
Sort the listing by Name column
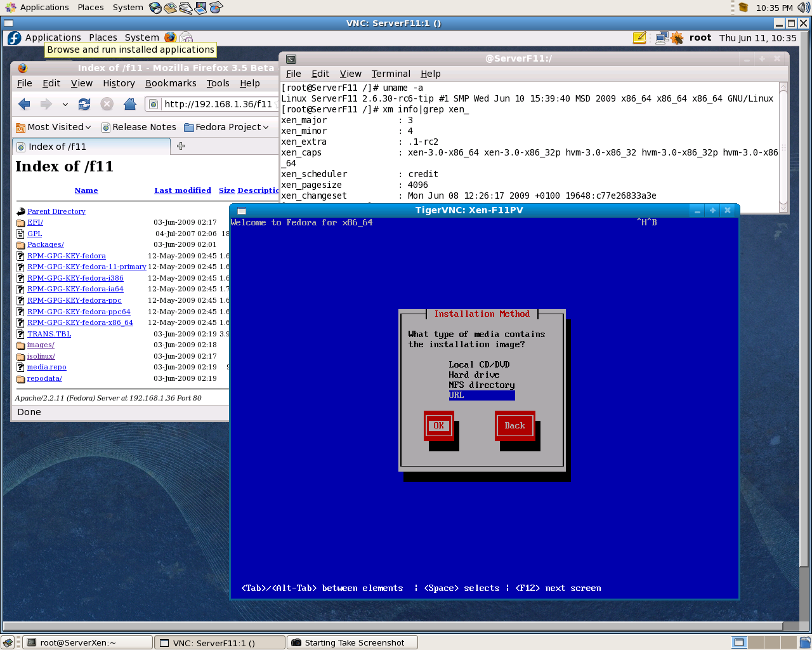point(86,190)
